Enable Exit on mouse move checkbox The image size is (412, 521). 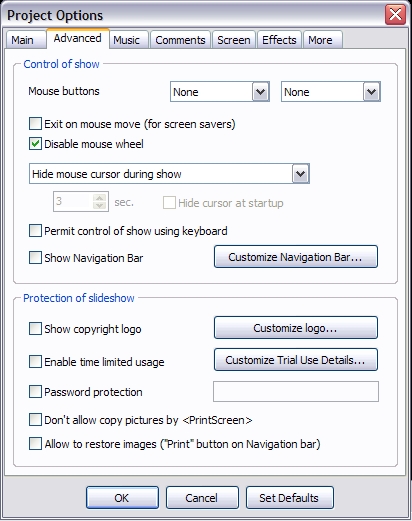coord(35,124)
